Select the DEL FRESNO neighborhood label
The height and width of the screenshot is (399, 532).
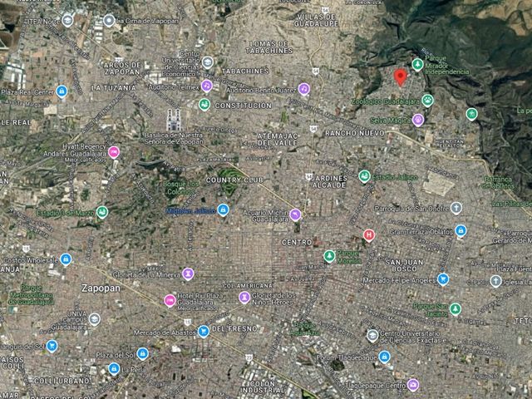[234, 329]
